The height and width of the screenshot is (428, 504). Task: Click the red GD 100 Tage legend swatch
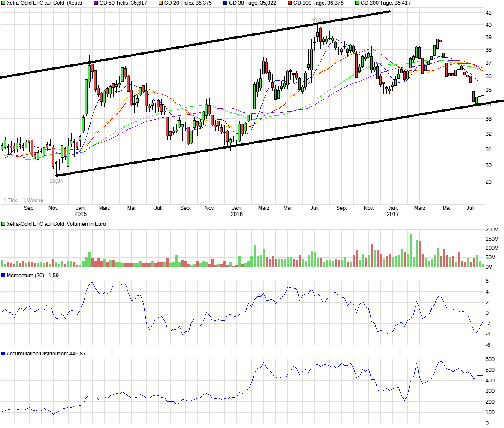click(x=290, y=3)
